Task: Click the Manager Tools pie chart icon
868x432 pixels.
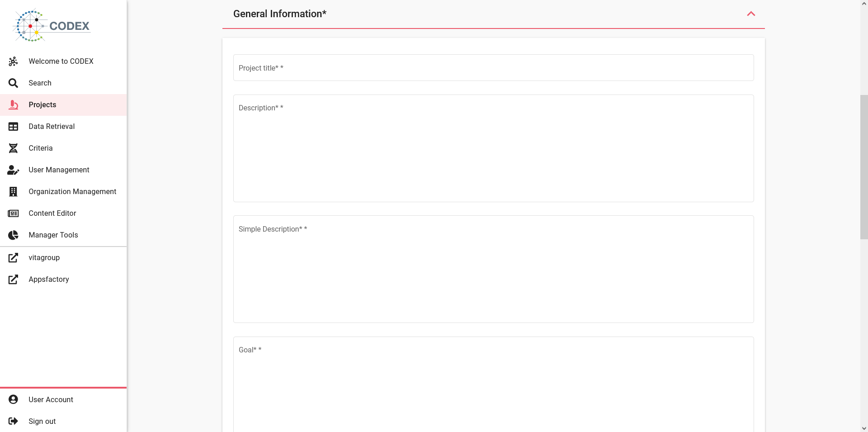Action: coord(13,235)
